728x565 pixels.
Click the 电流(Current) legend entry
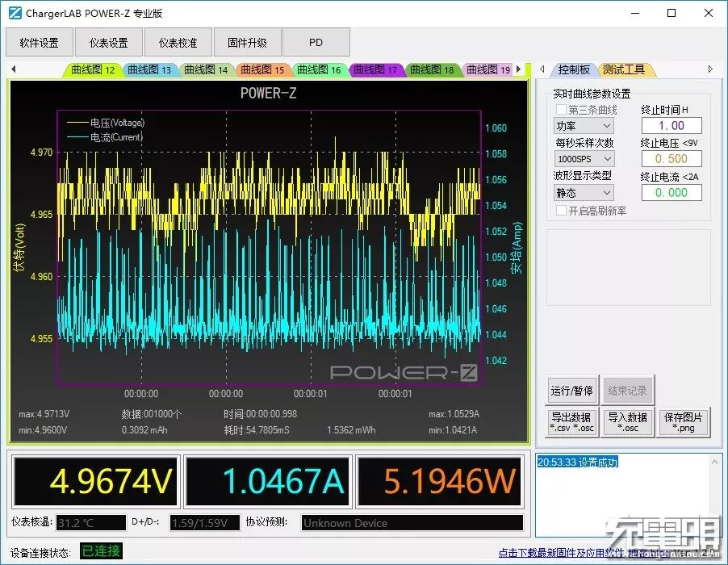pyautogui.click(x=105, y=137)
